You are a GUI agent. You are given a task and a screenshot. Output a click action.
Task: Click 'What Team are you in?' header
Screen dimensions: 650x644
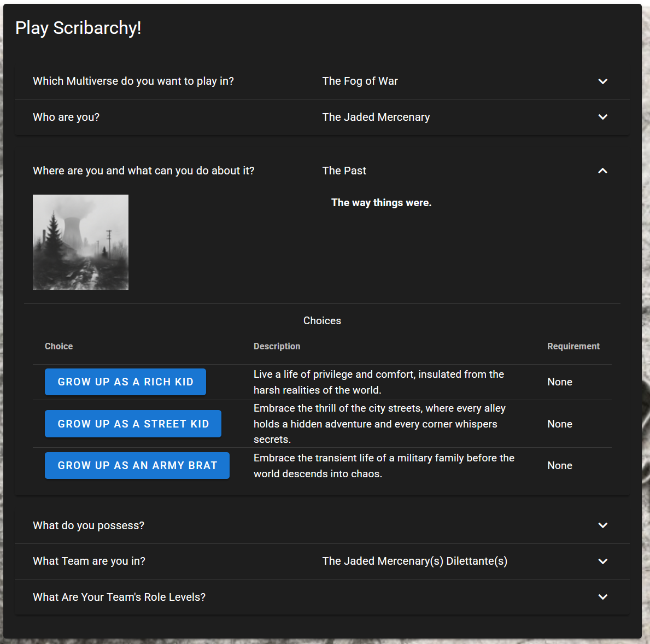[89, 561]
